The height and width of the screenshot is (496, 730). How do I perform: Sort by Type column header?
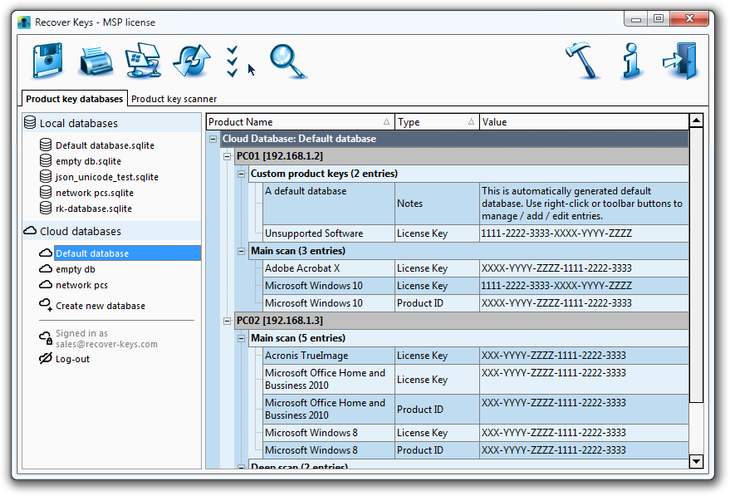(437, 122)
